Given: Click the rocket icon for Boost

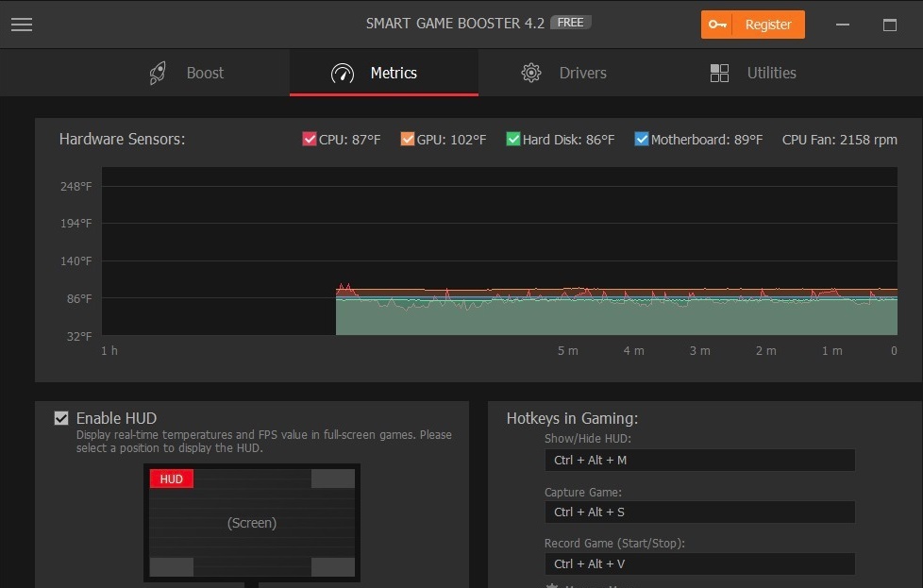Looking at the screenshot, I should 159,74.
